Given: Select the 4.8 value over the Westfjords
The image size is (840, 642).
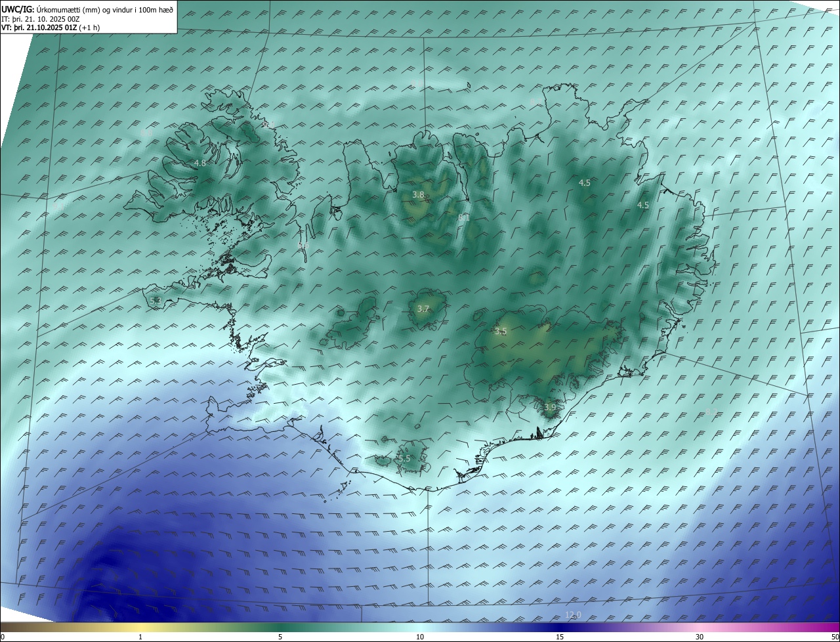Looking at the screenshot, I should (200, 163).
